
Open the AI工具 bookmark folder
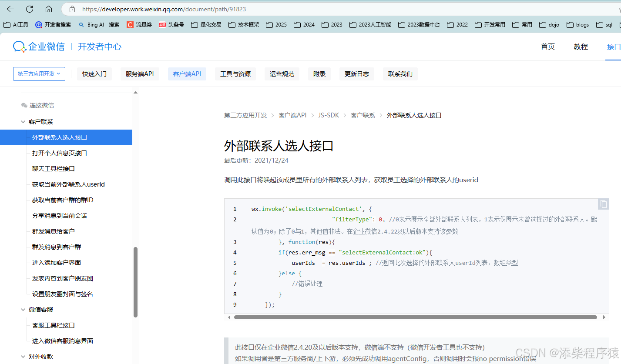[16, 25]
